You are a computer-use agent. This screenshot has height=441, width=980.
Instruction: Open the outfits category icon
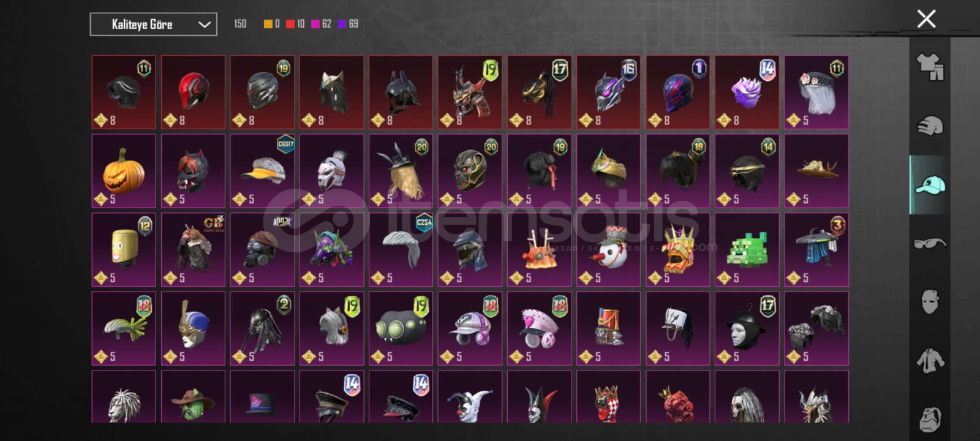pos(930,67)
